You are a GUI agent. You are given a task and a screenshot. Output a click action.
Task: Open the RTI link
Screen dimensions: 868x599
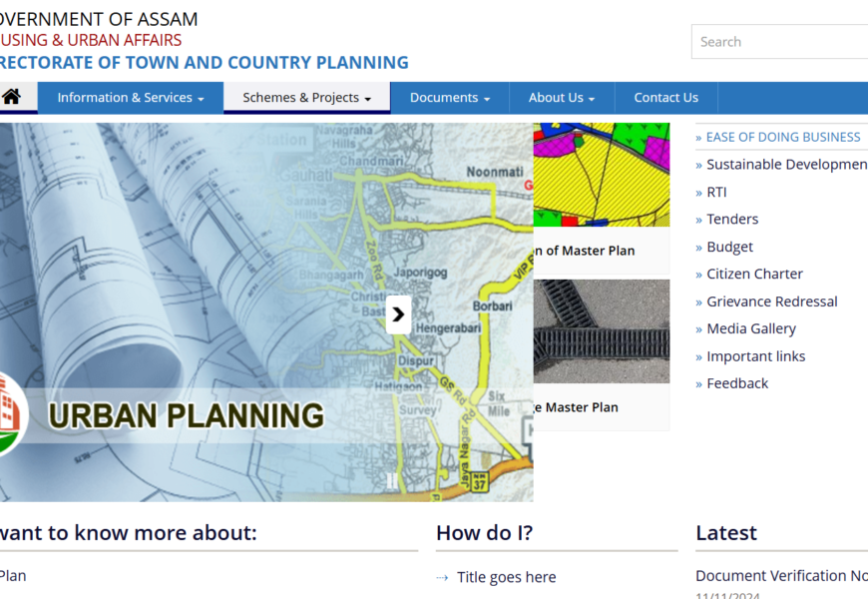click(716, 192)
